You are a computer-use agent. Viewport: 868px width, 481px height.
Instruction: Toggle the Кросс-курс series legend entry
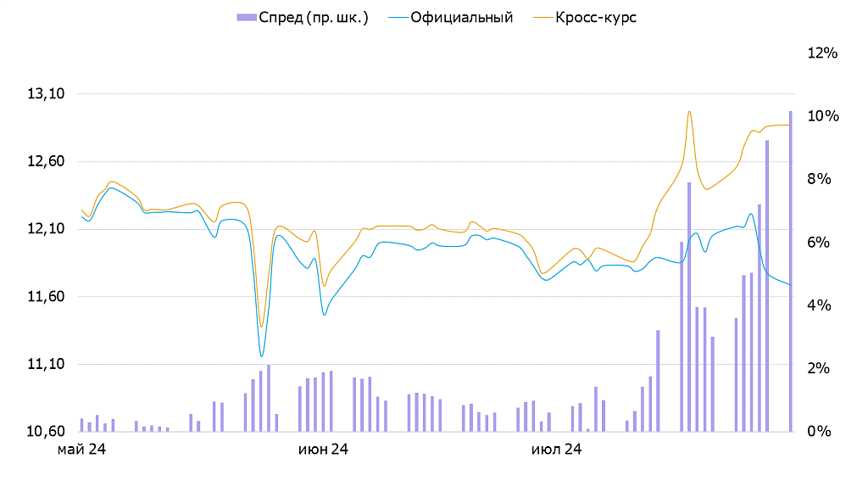pyautogui.click(x=596, y=17)
